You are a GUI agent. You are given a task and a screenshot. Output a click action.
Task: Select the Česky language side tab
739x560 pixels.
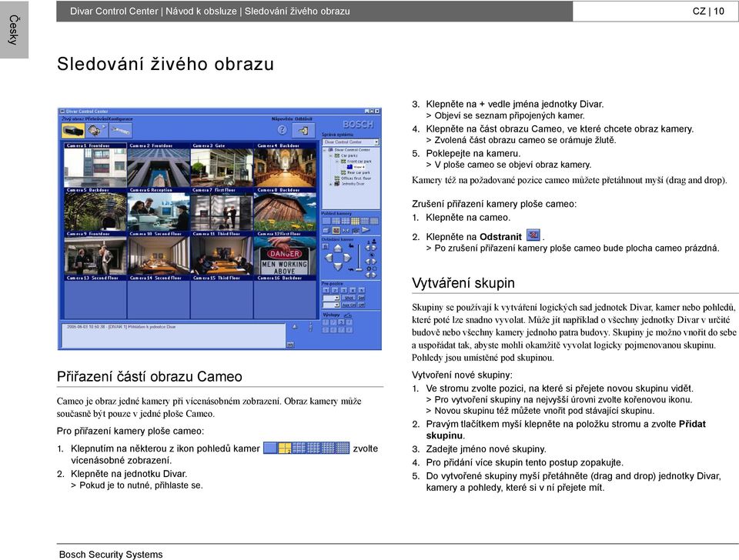pos(14,30)
